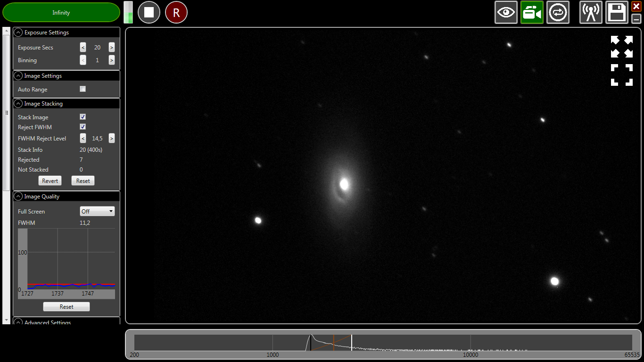The height and width of the screenshot is (362, 644).
Task: Uncheck the Stack Image checkbox
Action: coord(83,116)
